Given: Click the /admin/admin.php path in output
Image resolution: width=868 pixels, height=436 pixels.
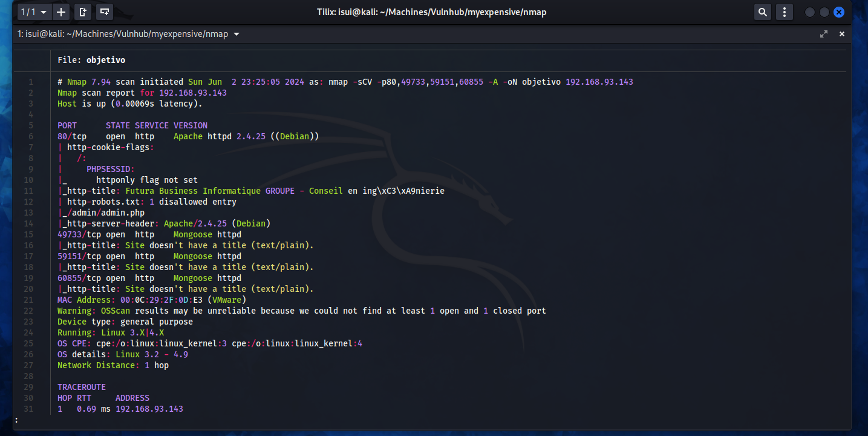Looking at the screenshot, I should (x=106, y=213).
